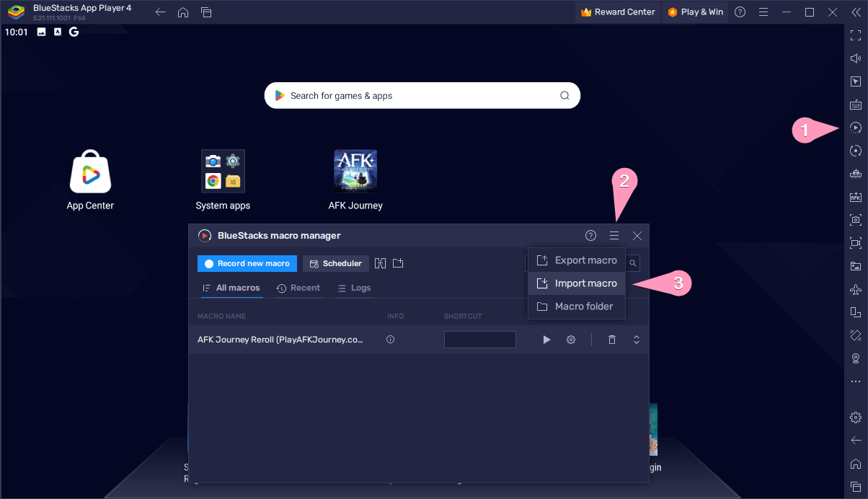
Task: Play the AFK Journey Reroll macro
Action: click(x=546, y=340)
